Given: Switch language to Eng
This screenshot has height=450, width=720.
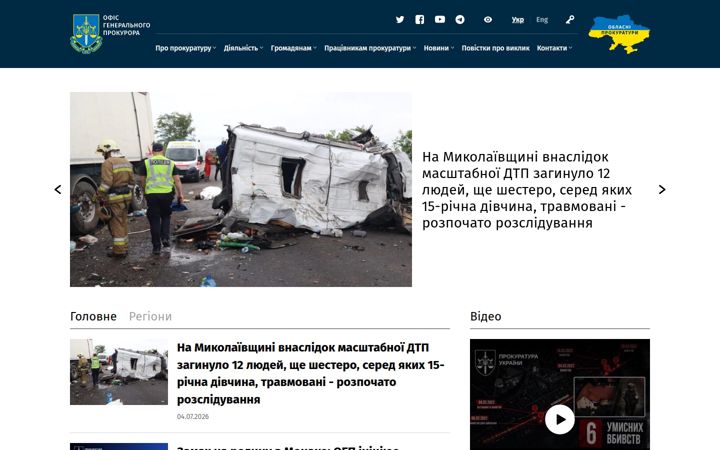Looking at the screenshot, I should coord(542,20).
